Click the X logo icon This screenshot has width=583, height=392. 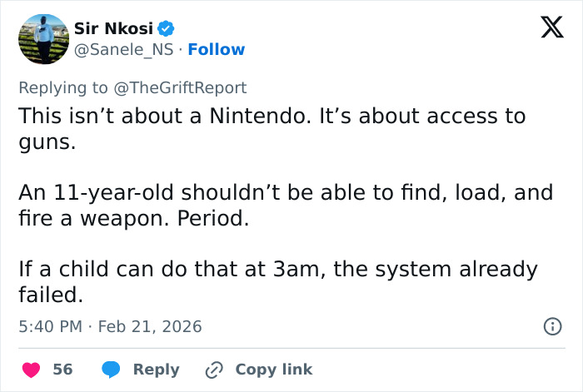tap(546, 29)
